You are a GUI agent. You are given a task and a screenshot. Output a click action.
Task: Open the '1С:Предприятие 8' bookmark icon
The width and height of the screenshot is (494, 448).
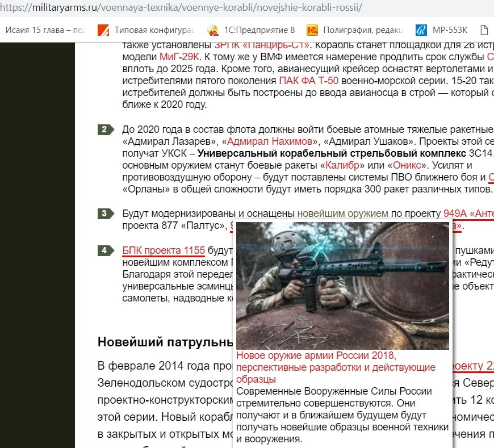tap(213, 30)
